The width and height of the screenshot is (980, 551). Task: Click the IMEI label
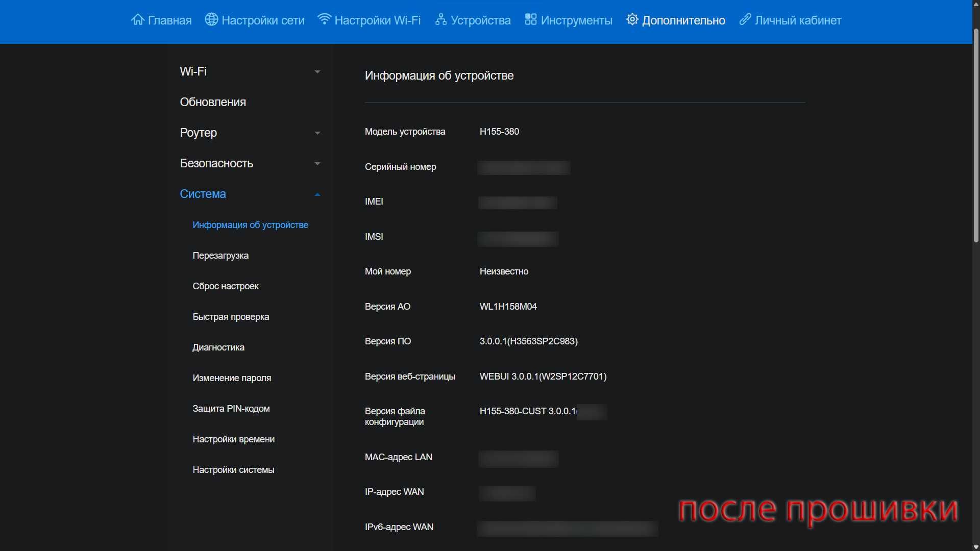(x=374, y=202)
